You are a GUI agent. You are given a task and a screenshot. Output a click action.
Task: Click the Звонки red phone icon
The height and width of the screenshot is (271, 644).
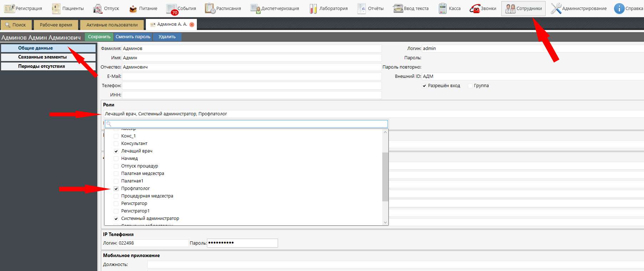475,9
